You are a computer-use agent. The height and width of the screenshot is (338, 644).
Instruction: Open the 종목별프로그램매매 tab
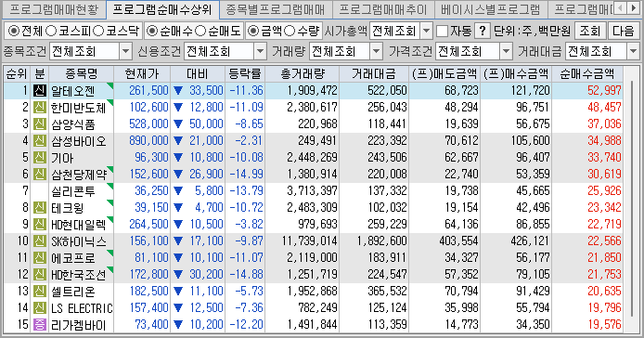(276, 9)
